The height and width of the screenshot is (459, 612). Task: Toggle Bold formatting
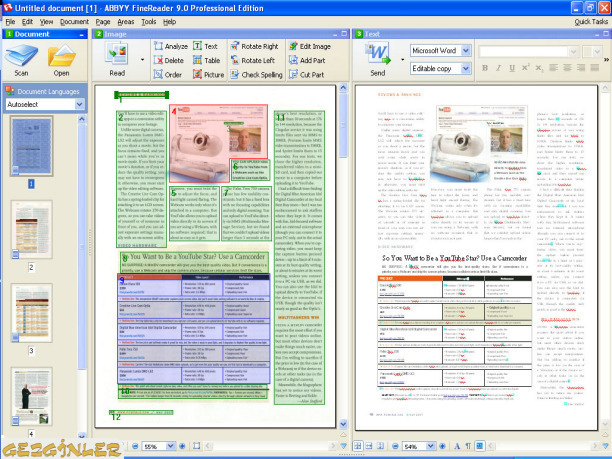click(x=485, y=68)
